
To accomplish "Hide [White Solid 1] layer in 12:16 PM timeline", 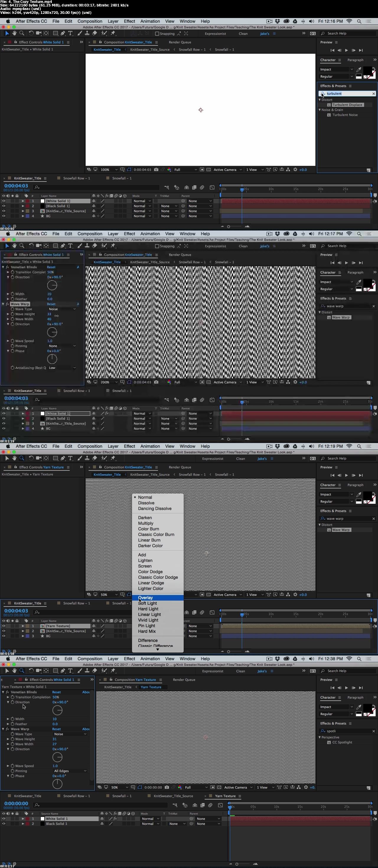I will click(4, 201).
